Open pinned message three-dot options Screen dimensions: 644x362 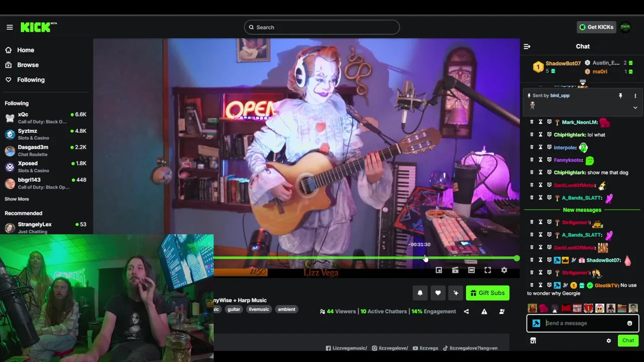point(635,96)
